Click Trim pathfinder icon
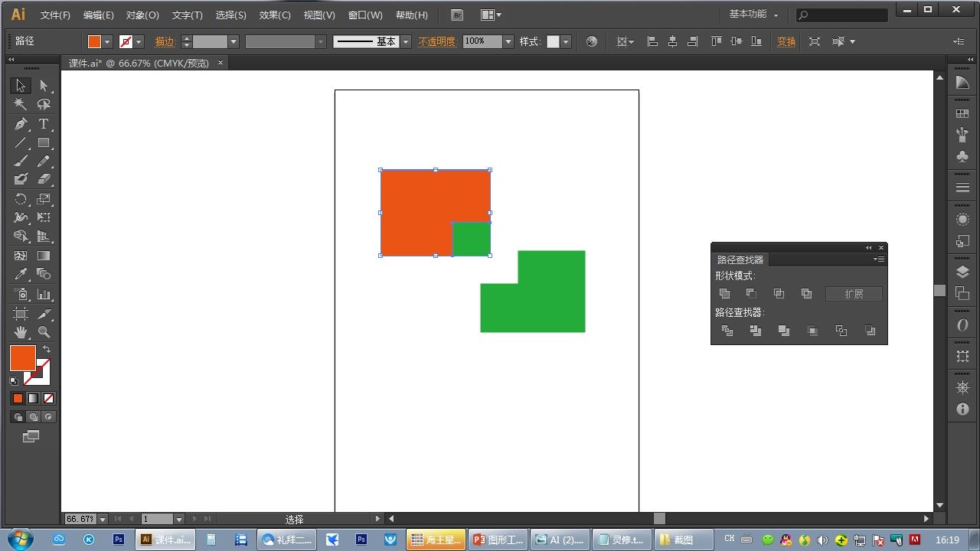This screenshot has width=980, height=551. coord(756,331)
